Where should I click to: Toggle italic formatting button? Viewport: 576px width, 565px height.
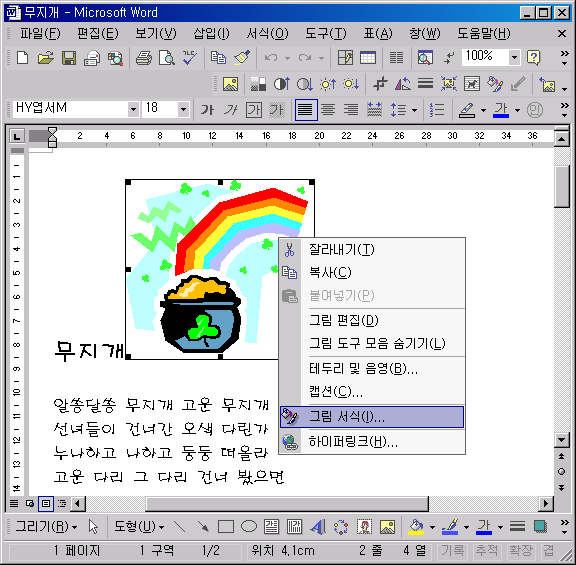tap(231, 110)
